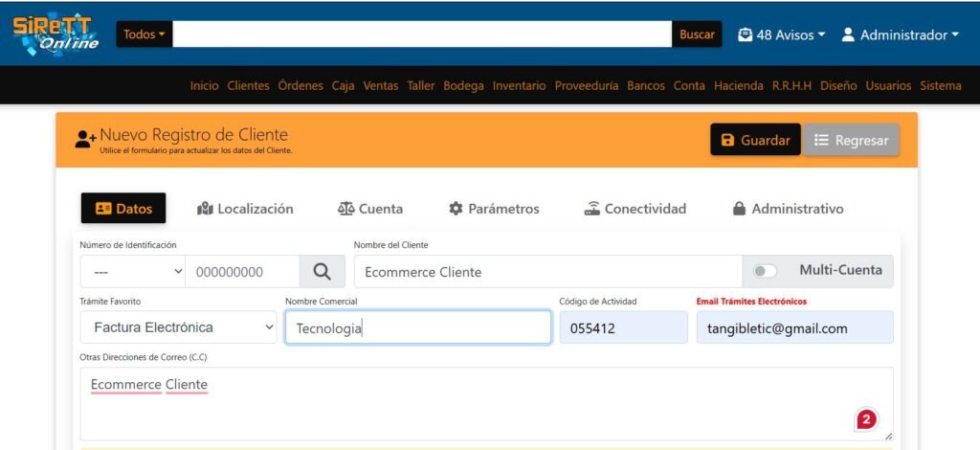Open the Cuenta tab with scales icon
This screenshot has width=980, height=450.
point(370,209)
